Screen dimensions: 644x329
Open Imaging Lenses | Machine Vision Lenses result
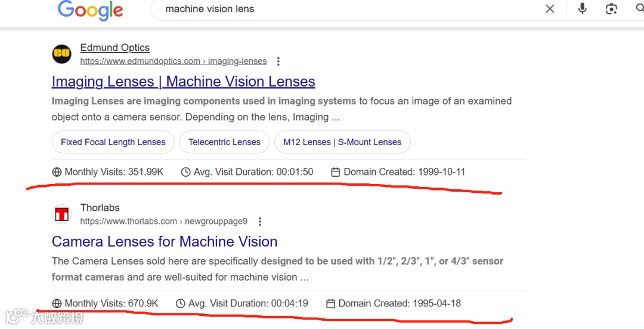coord(183,81)
